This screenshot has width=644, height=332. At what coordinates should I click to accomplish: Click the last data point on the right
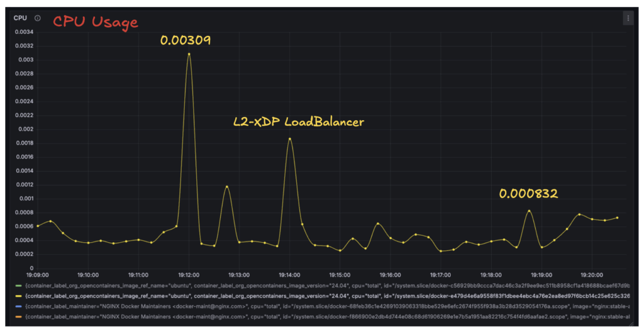point(617,218)
